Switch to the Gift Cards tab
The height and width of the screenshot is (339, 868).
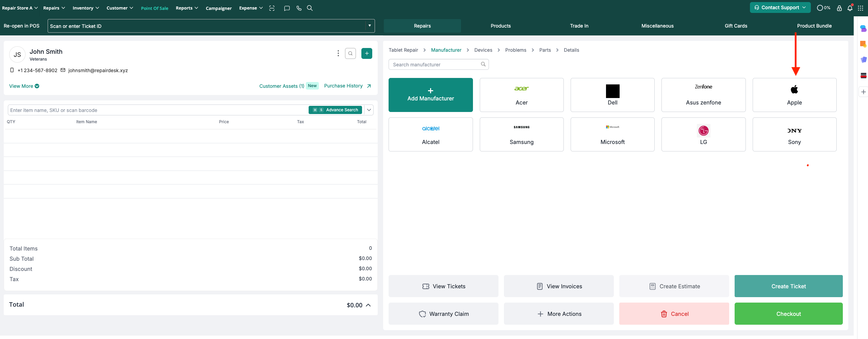coord(736,26)
